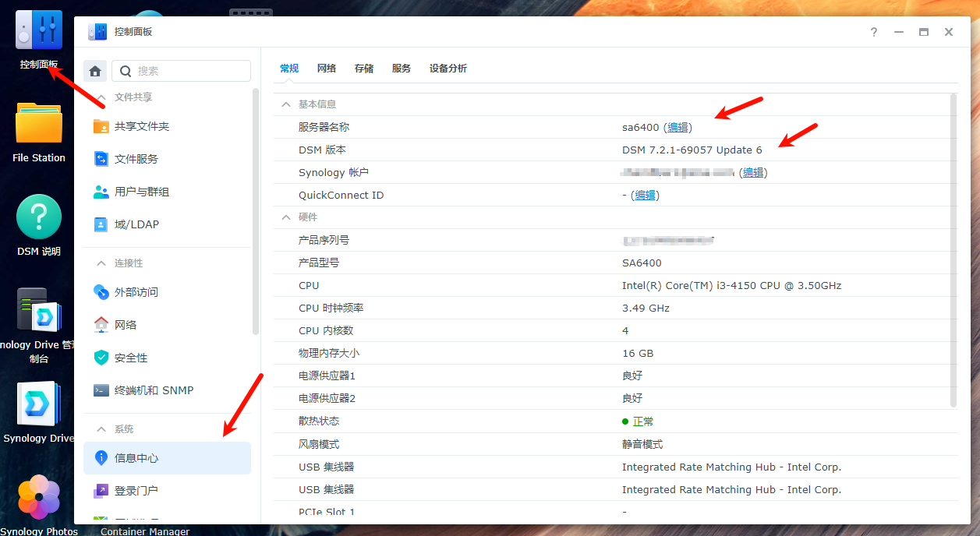980x536 pixels.
Task: Switch to the 服务 tab
Action: click(402, 69)
